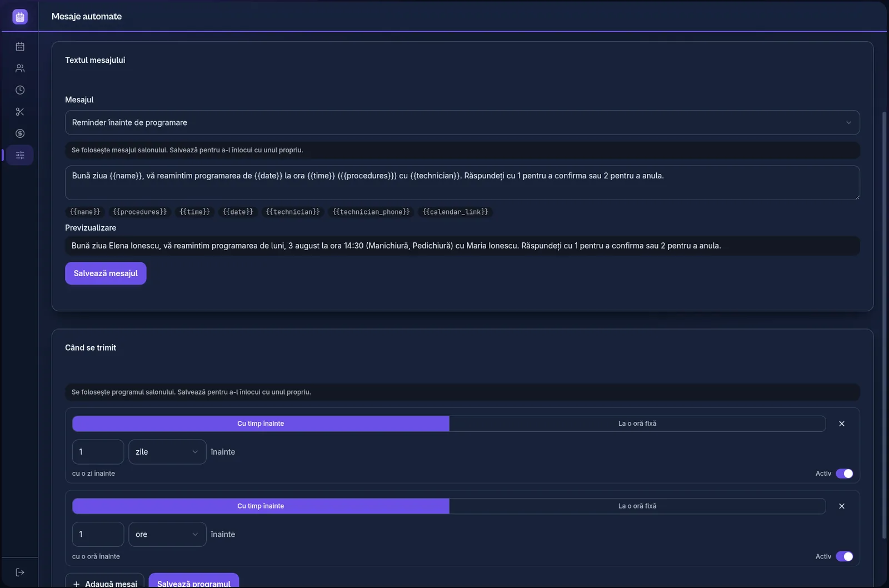This screenshot has width=889, height=588.
Task: Click the app logo in the sidebar
Action: 20,17
